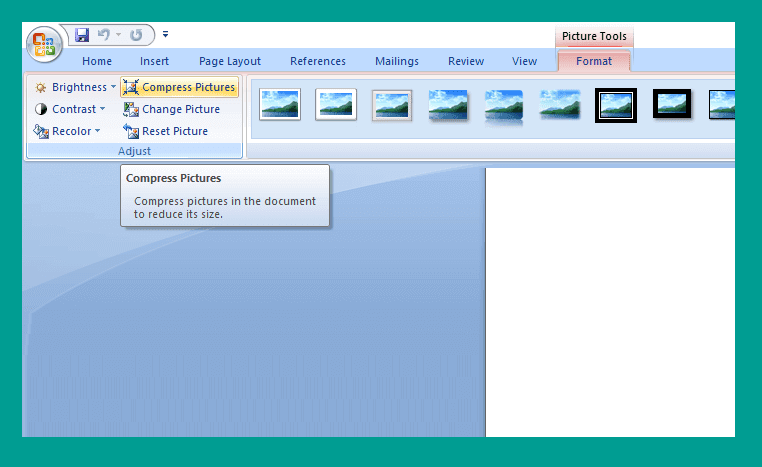762x467 pixels.
Task: Switch to the Home tab
Action: [x=97, y=61]
